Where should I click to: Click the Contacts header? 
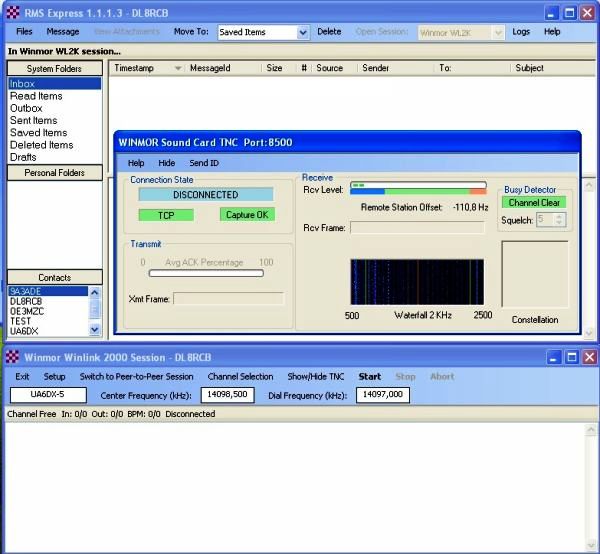click(55, 277)
